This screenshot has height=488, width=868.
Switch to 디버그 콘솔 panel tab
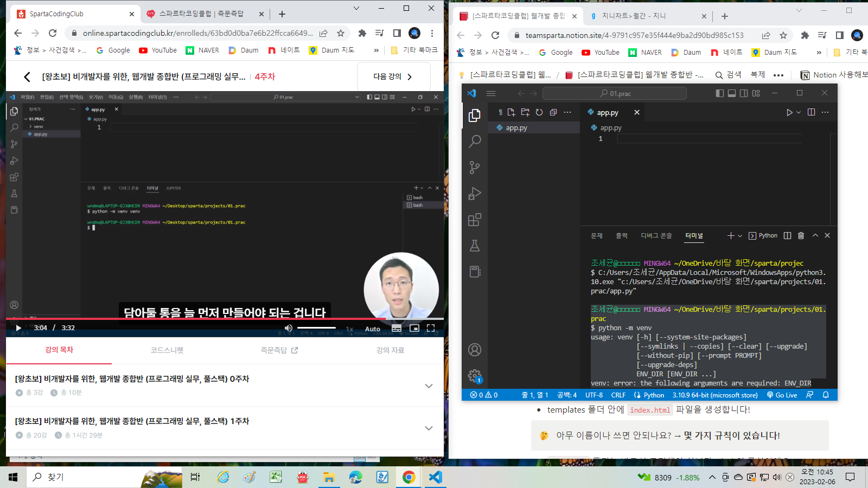(656, 235)
